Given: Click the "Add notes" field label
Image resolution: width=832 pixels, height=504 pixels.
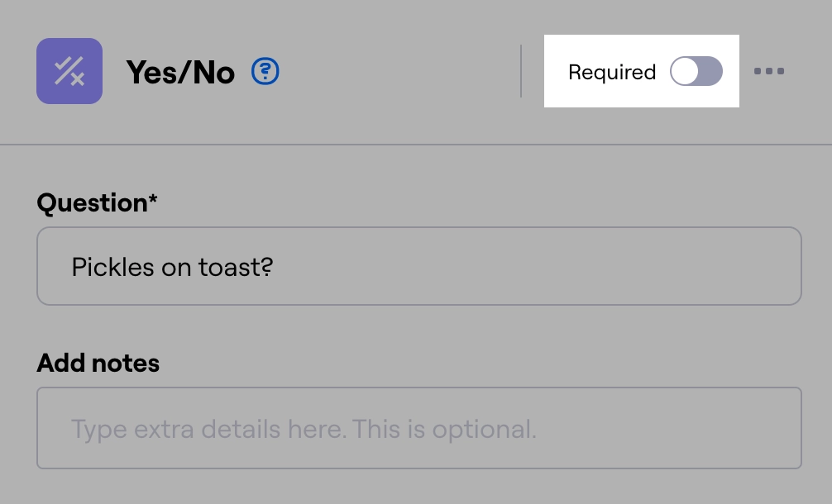Looking at the screenshot, I should point(98,363).
